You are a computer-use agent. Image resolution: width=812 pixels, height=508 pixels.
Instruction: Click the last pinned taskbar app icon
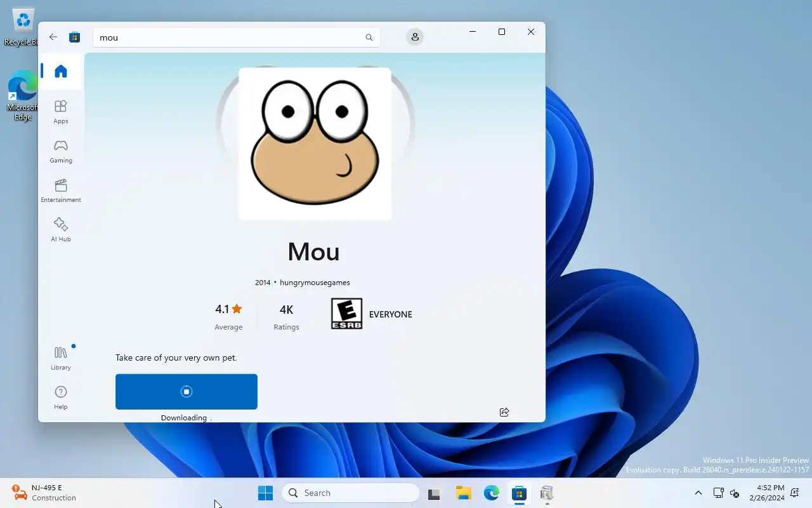(x=547, y=493)
